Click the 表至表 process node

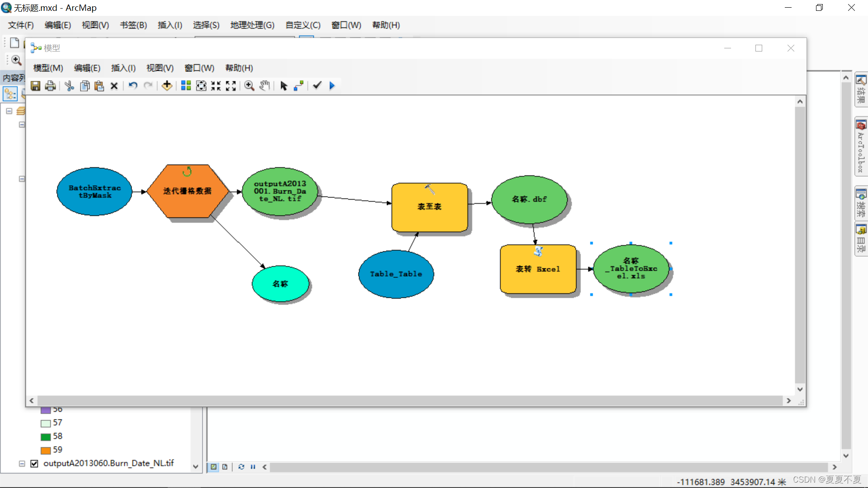[428, 206]
